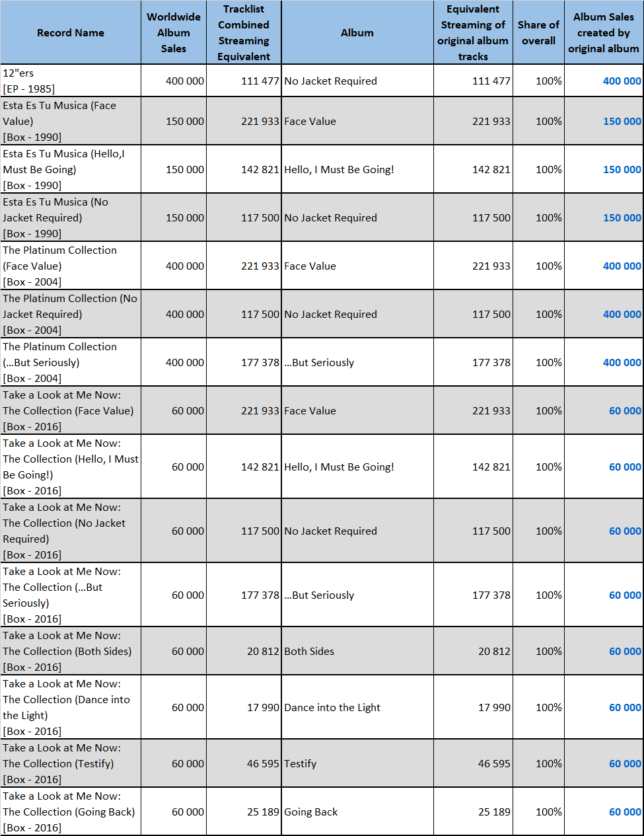Select The Platinum Collection (...But Seriously) record cell
The width and height of the screenshot is (644, 836).
(x=71, y=362)
